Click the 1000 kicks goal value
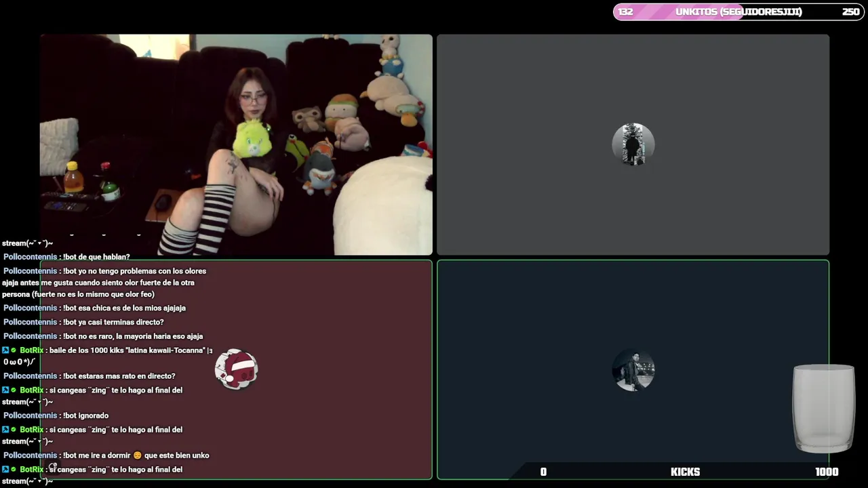 click(827, 472)
